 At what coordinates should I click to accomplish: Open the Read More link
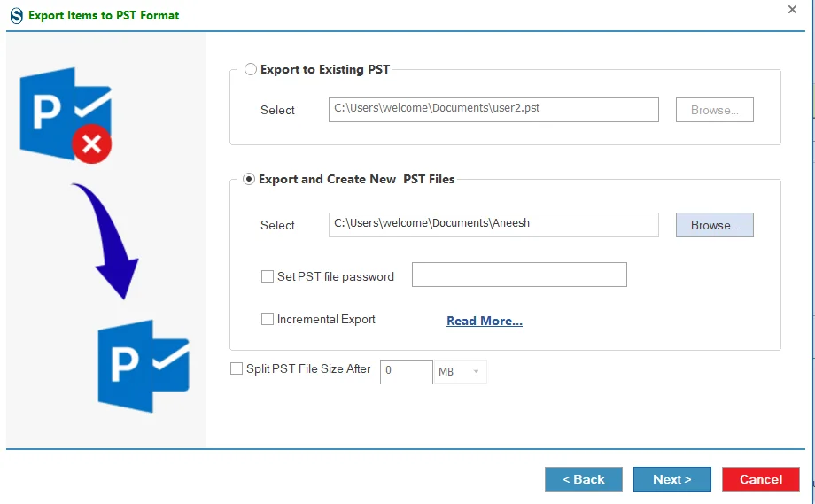485,322
